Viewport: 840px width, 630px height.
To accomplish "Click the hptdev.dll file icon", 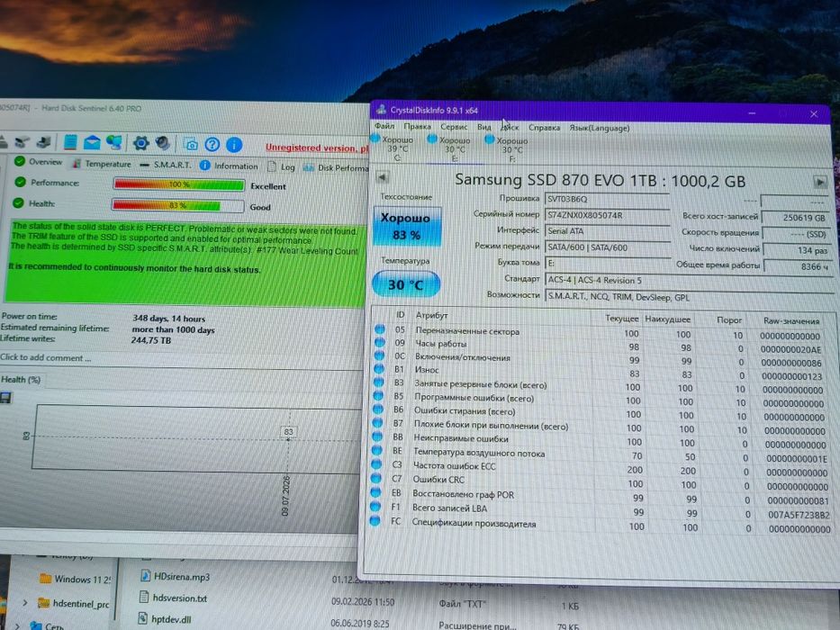I will (x=142, y=619).
